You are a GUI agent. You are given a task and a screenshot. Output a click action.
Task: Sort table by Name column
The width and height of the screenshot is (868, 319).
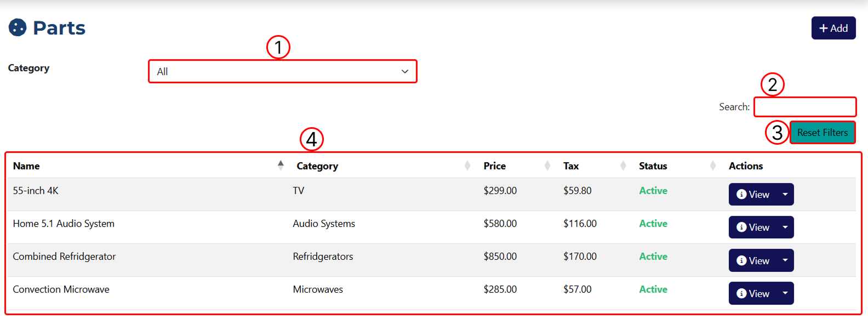click(x=26, y=166)
